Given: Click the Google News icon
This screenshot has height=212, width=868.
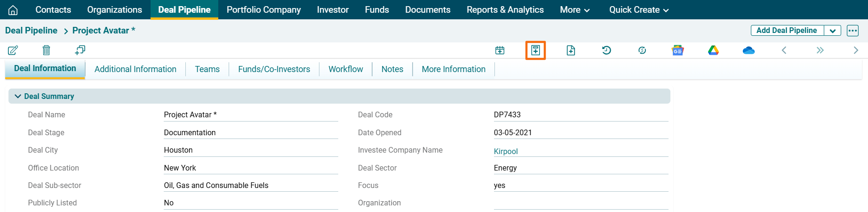Looking at the screenshot, I should pos(677,50).
